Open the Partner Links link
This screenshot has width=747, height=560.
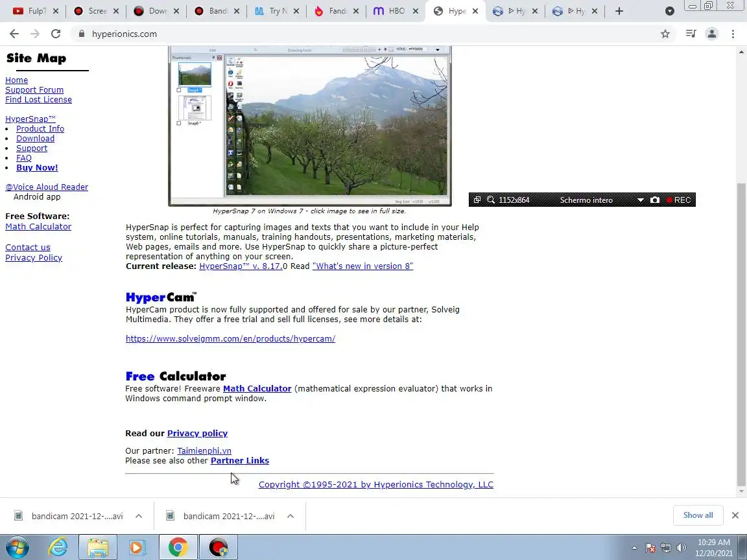pos(240,460)
